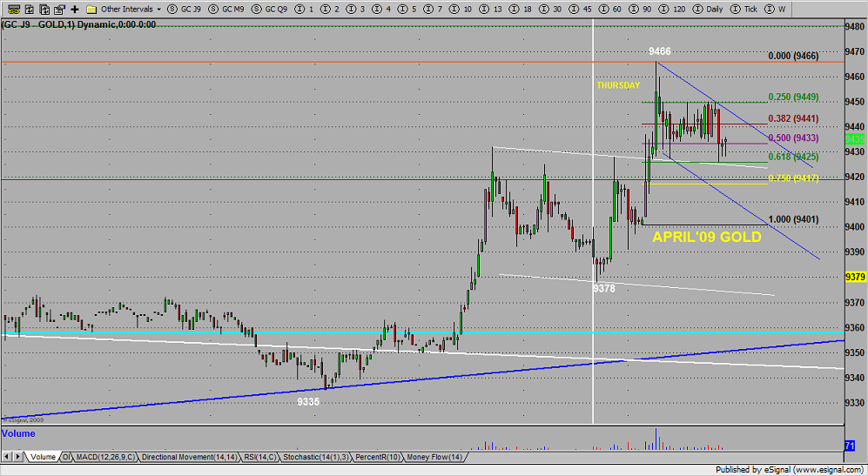Set chart interval to 18 minutes
The width and height of the screenshot is (868, 476).
[x=521, y=10]
